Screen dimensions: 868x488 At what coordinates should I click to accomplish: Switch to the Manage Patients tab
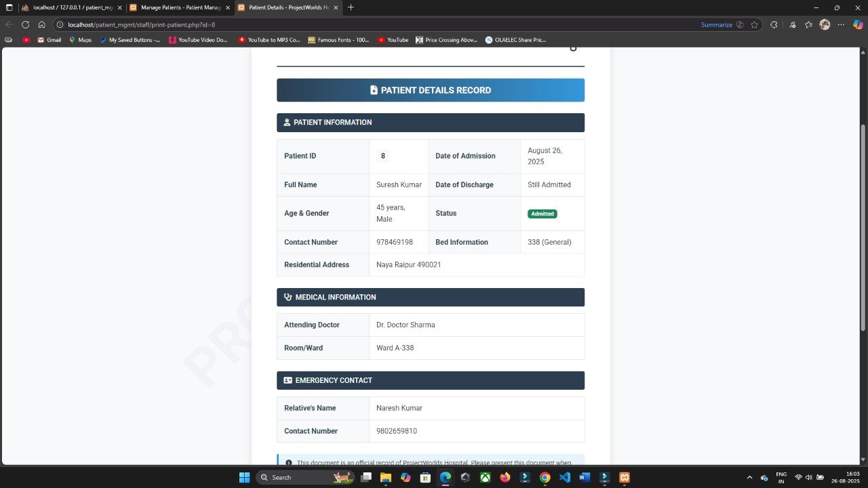pos(180,7)
